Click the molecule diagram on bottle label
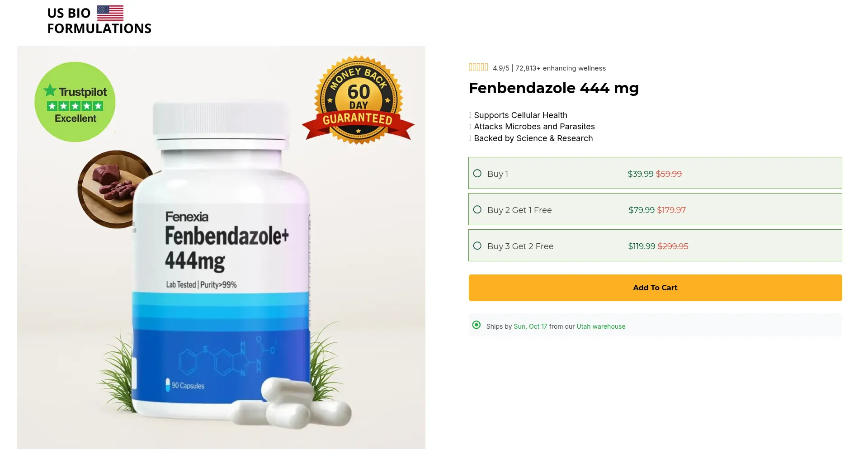The image size is (868, 449). tap(226, 357)
